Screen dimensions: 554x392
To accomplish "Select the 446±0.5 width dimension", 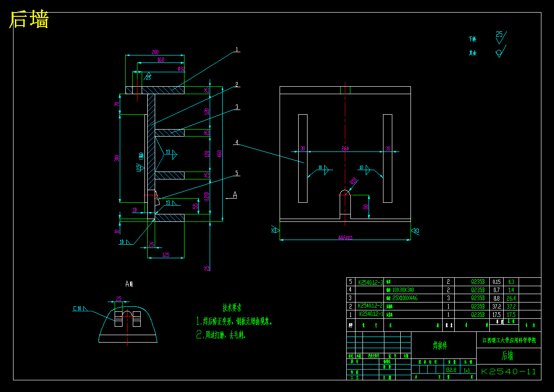I will click(x=345, y=238).
